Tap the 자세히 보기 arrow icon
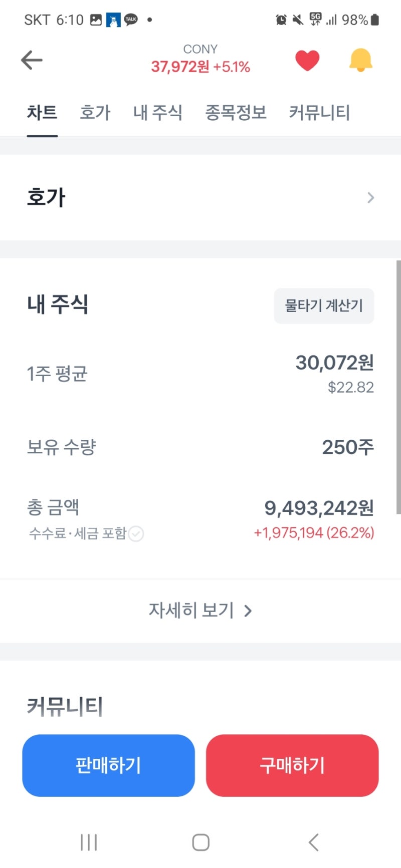 point(248,611)
